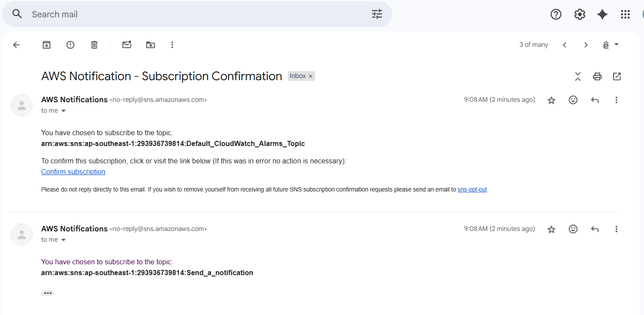
Task: Star the Send_a_notification message
Action: click(551, 229)
